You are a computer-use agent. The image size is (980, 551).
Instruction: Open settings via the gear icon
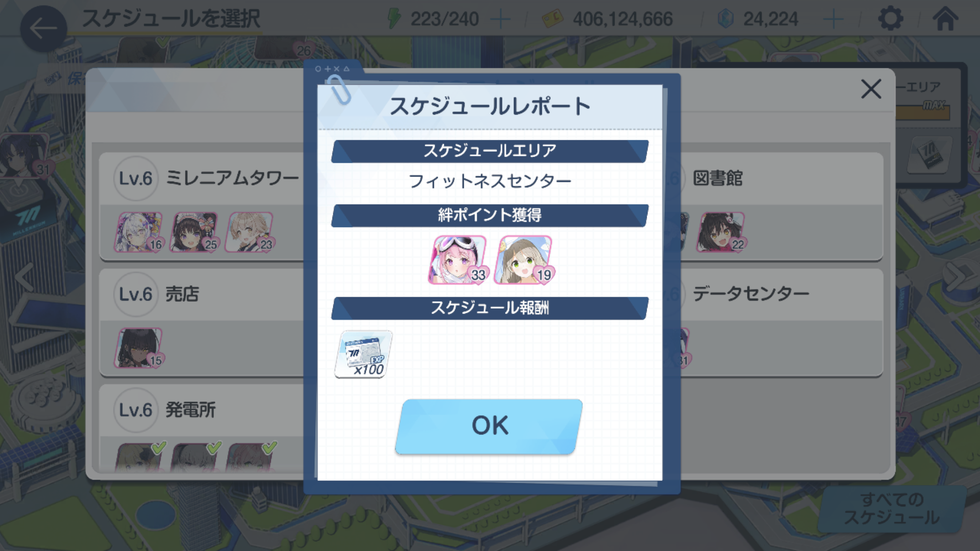click(890, 19)
